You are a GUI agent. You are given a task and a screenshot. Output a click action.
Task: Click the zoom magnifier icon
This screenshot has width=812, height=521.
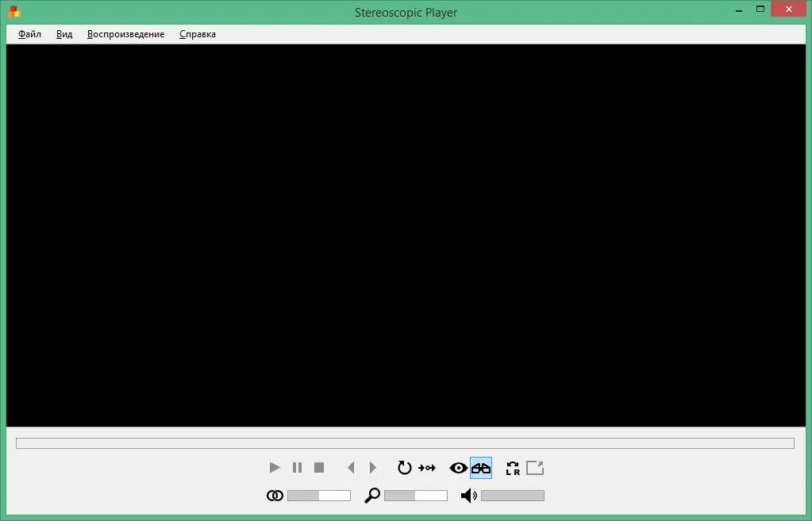coord(371,496)
